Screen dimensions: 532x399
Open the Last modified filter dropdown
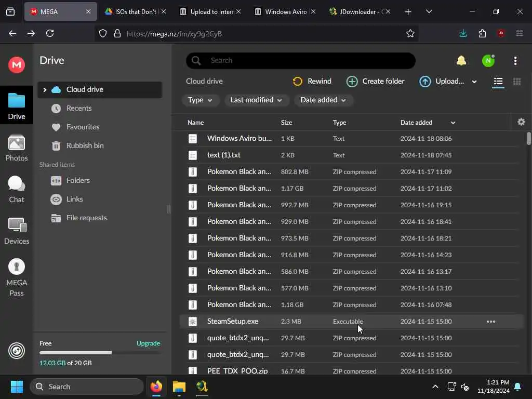click(256, 100)
